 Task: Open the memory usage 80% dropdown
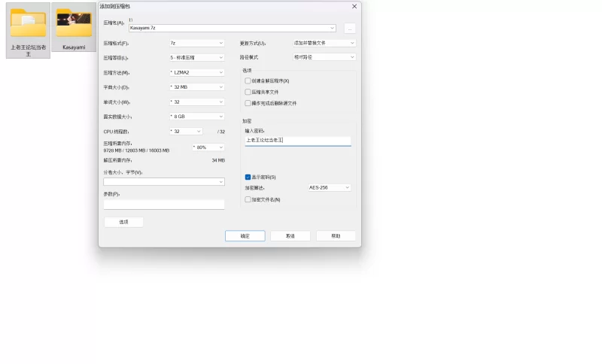(208, 147)
